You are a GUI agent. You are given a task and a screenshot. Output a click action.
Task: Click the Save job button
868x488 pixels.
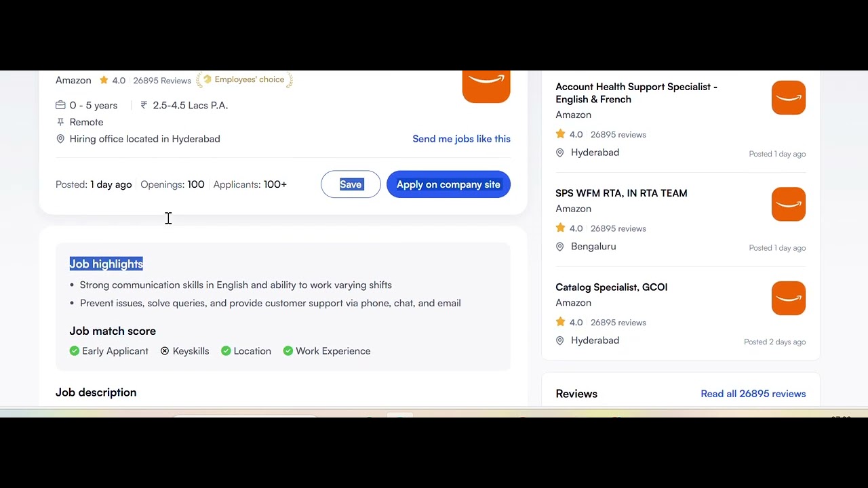[x=351, y=184]
